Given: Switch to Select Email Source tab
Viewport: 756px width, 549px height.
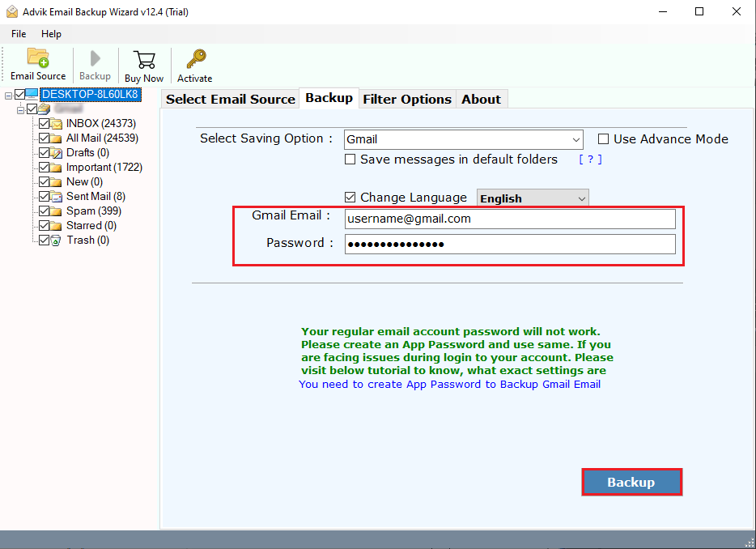Looking at the screenshot, I should click(231, 99).
